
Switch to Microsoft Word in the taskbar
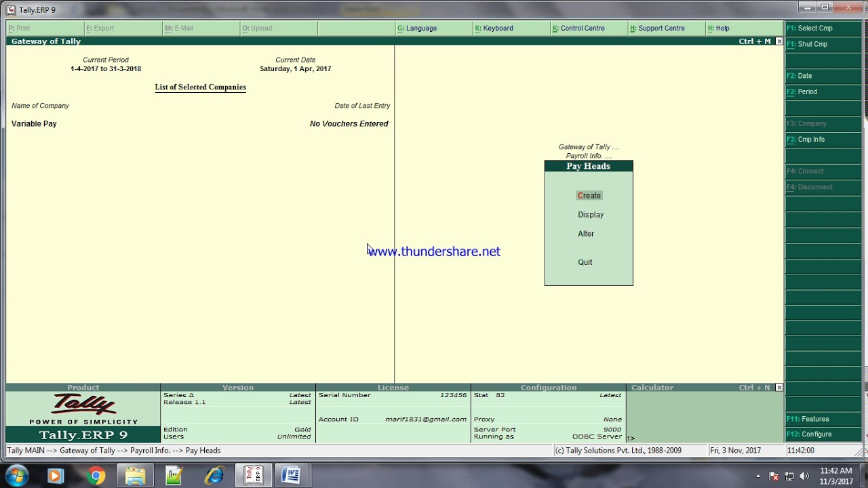pyautogui.click(x=292, y=476)
